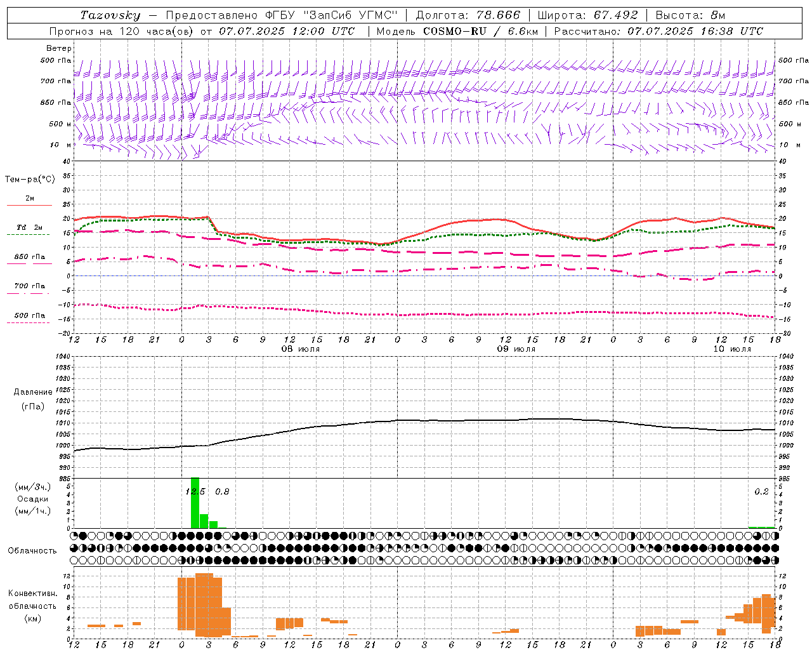Click the station name 'Tazovsky' in header
Viewport: 812px width, 650px height.
(x=110, y=15)
